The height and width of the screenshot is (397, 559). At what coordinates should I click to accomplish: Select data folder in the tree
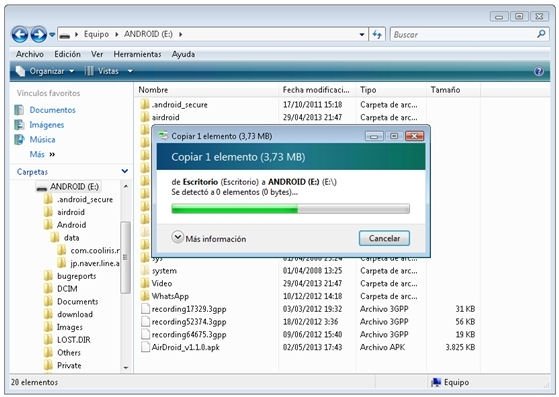tap(71, 238)
